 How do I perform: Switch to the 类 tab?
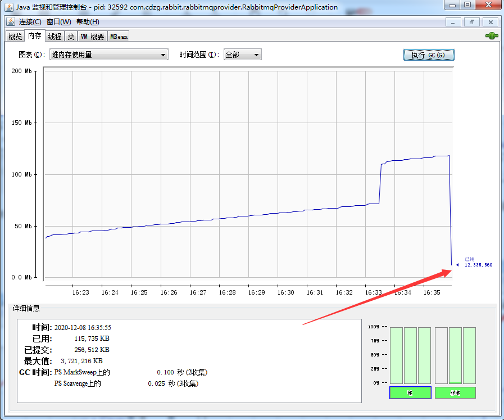click(71, 37)
